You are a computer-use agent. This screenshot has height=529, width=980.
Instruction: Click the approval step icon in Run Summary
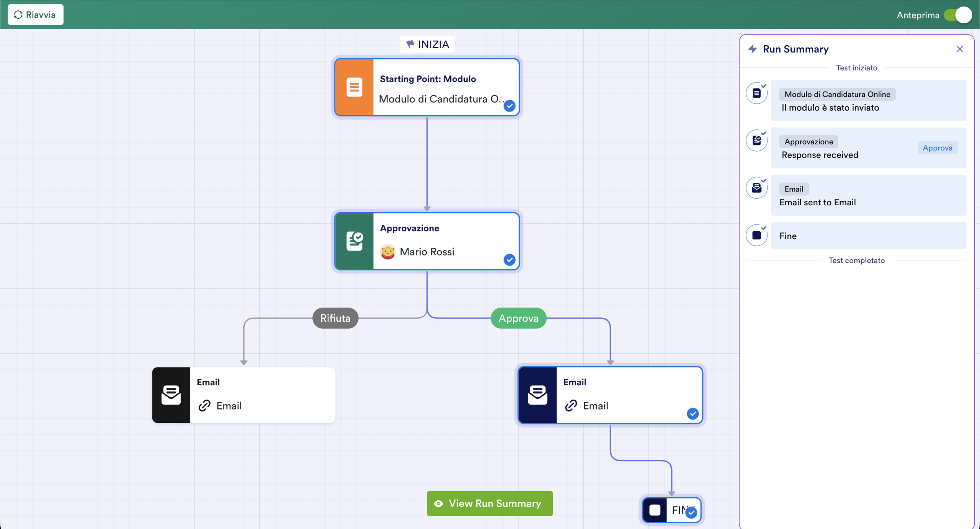[757, 141]
